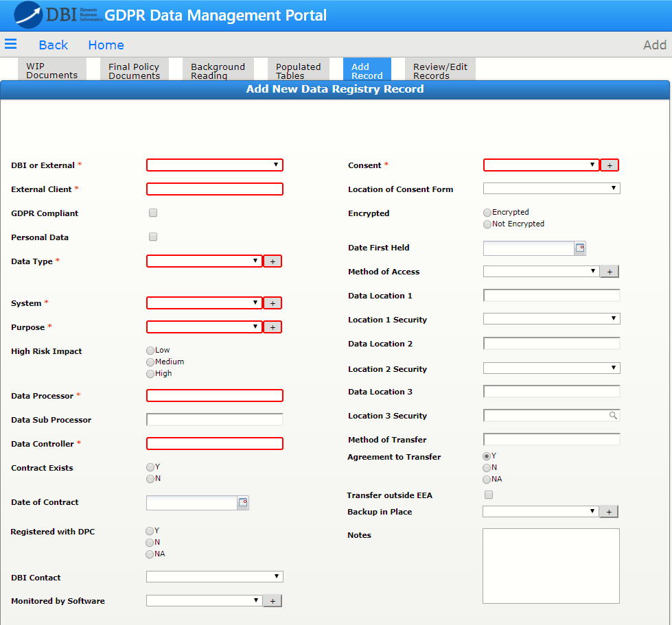The width and height of the screenshot is (672, 625).
Task: Add new Monitored by Software with plus
Action: tap(273, 601)
